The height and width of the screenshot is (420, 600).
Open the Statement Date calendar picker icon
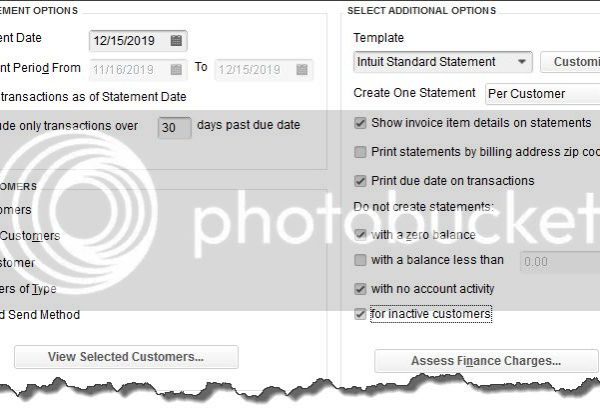176,41
